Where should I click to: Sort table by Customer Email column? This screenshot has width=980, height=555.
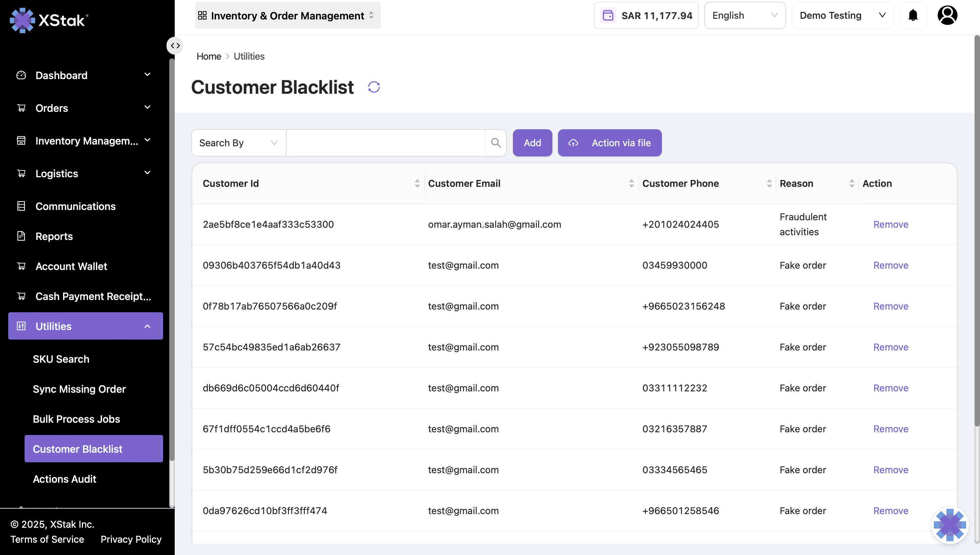(631, 183)
